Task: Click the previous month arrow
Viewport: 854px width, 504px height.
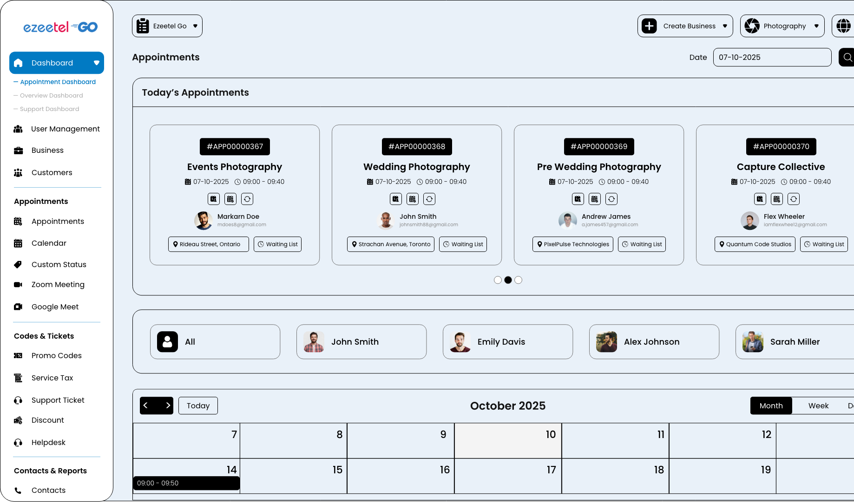Action: pyautogui.click(x=146, y=406)
